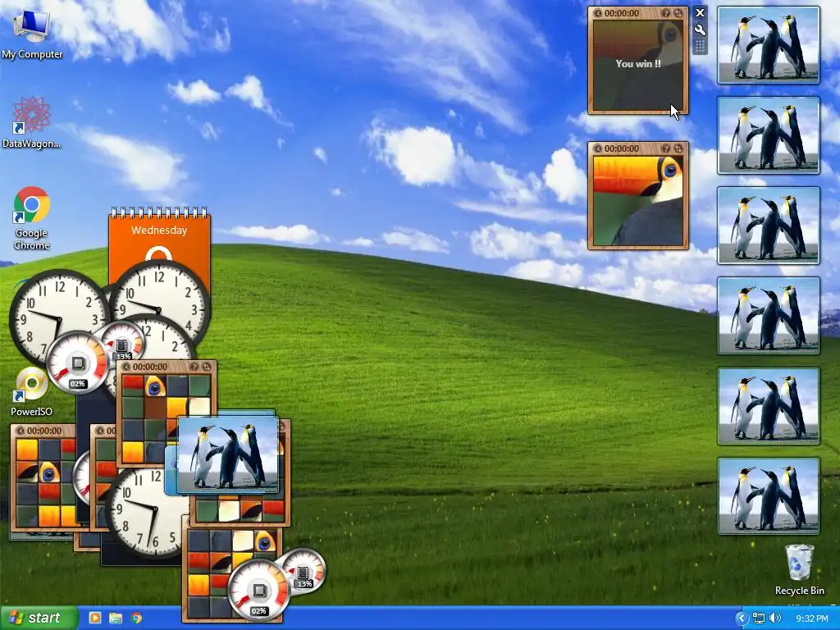Click the penguin slideshow gadget among the overlapping puzzles
Image resolution: width=840 pixels, height=630 pixels.
point(228,454)
